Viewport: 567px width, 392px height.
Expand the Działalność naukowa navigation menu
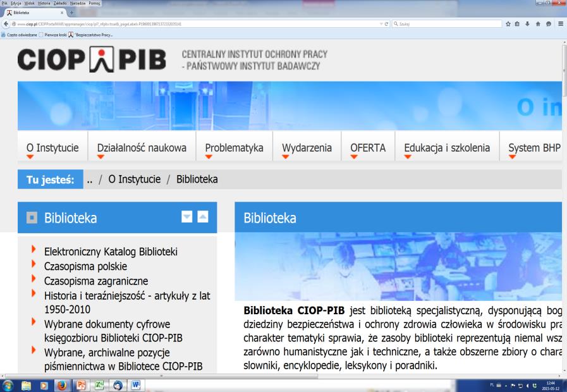tap(142, 149)
